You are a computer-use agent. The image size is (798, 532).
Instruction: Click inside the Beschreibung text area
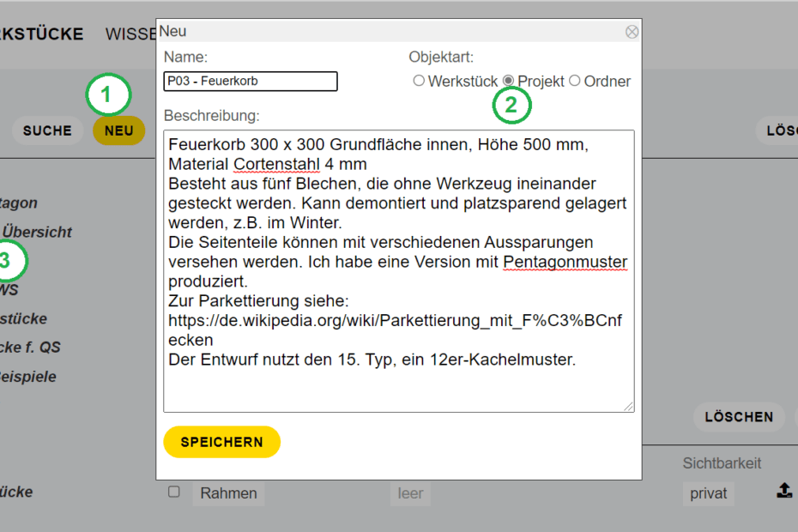pos(399,271)
